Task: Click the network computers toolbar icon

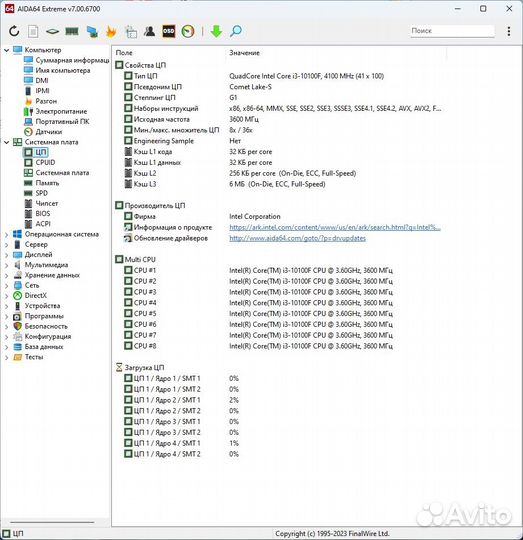Action: coord(92,31)
